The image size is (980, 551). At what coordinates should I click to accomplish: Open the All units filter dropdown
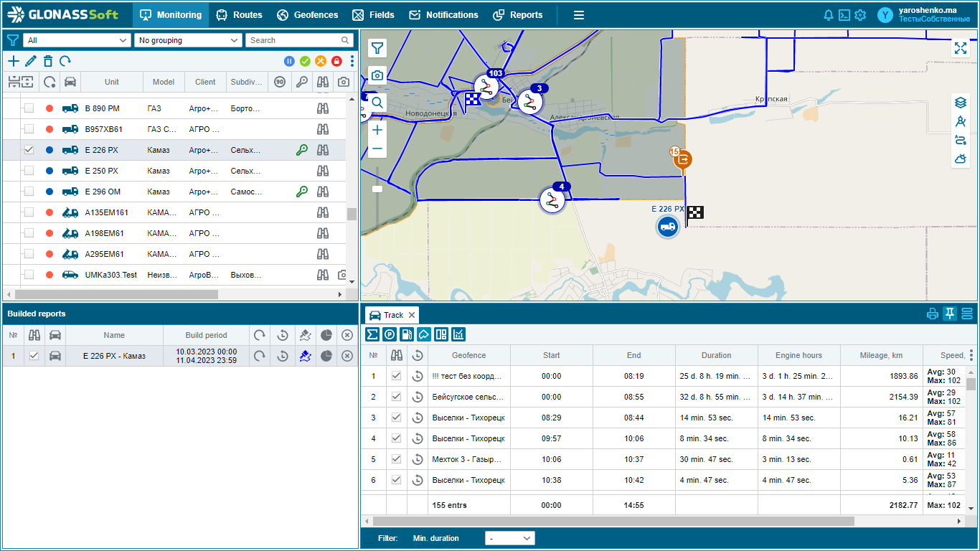coord(77,40)
